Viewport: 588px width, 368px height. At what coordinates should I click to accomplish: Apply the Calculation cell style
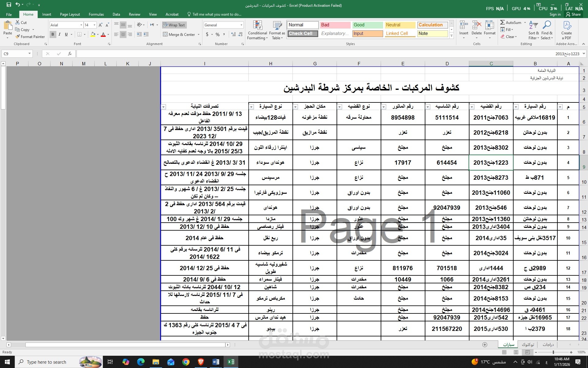433,25
